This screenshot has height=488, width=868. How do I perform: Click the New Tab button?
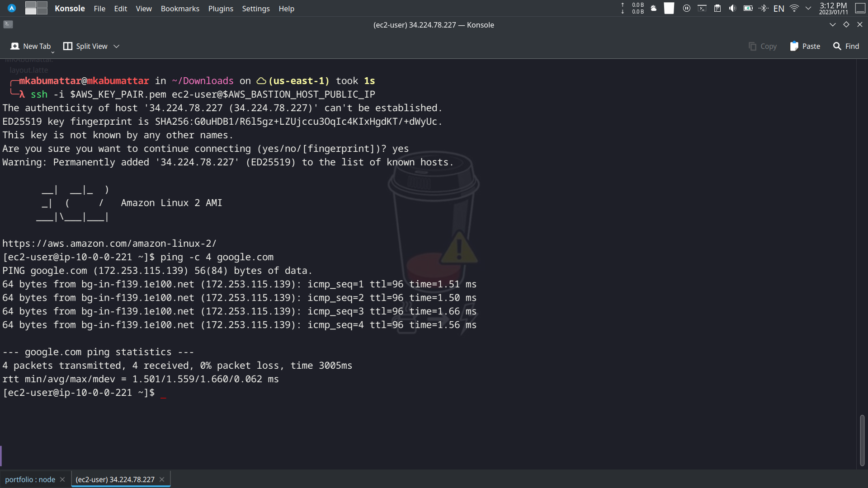pyautogui.click(x=31, y=46)
